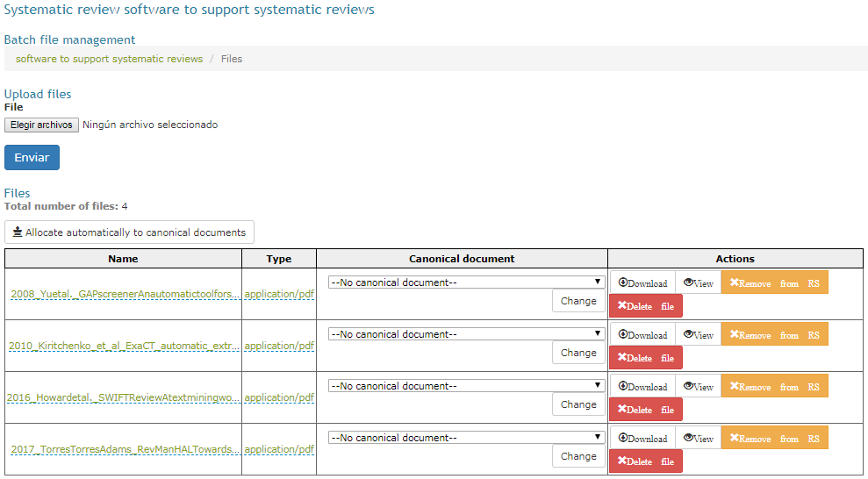Open canonical document dropdown for 2008_Yuetal row
This screenshot has width=868, height=479.
click(466, 282)
